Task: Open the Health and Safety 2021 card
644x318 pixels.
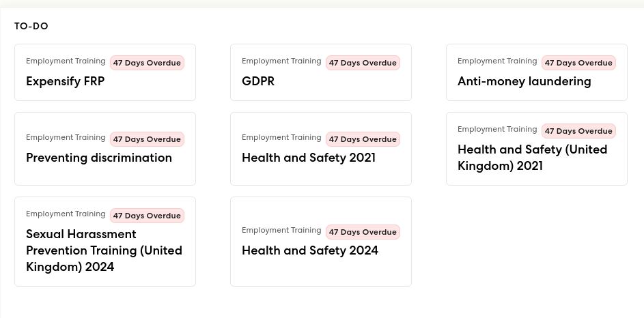Action: [x=321, y=149]
